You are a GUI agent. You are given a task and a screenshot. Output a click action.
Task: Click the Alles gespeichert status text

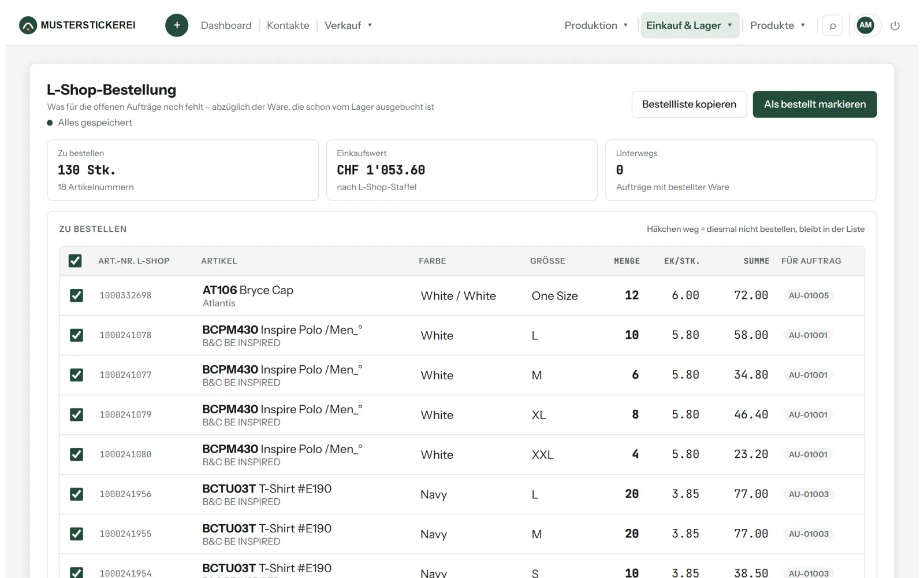(x=95, y=123)
